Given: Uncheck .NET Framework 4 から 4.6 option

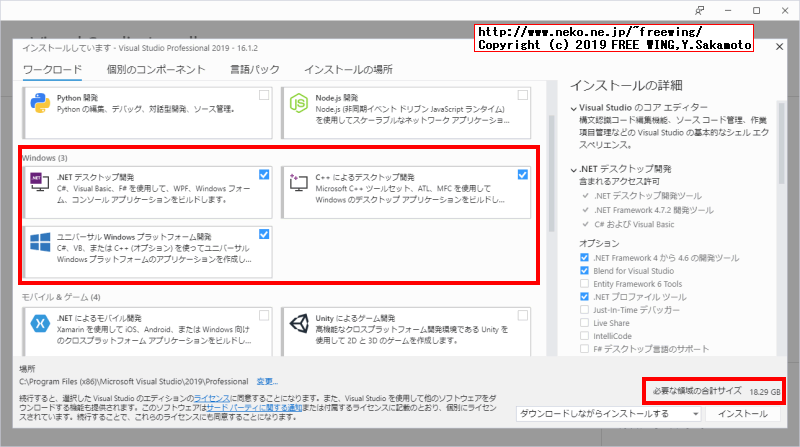Looking at the screenshot, I should (x=584, y=258).
